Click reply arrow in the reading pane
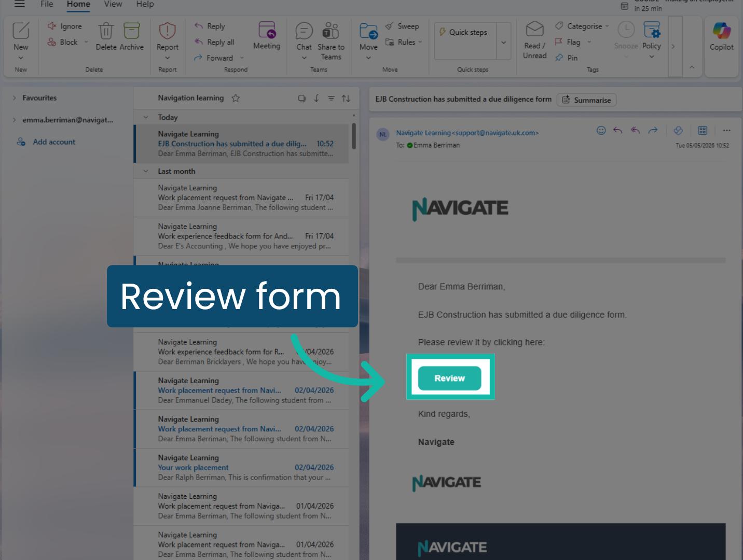743x560 pixels. [x=617, y=130]
